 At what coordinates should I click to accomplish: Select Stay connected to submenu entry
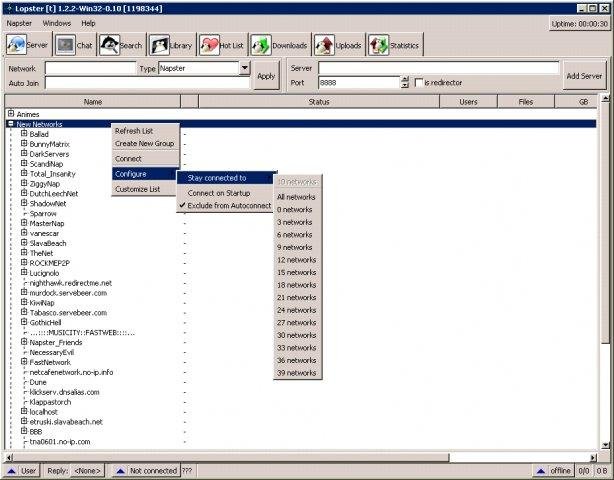pyautogui.click(x=225, y=178)
